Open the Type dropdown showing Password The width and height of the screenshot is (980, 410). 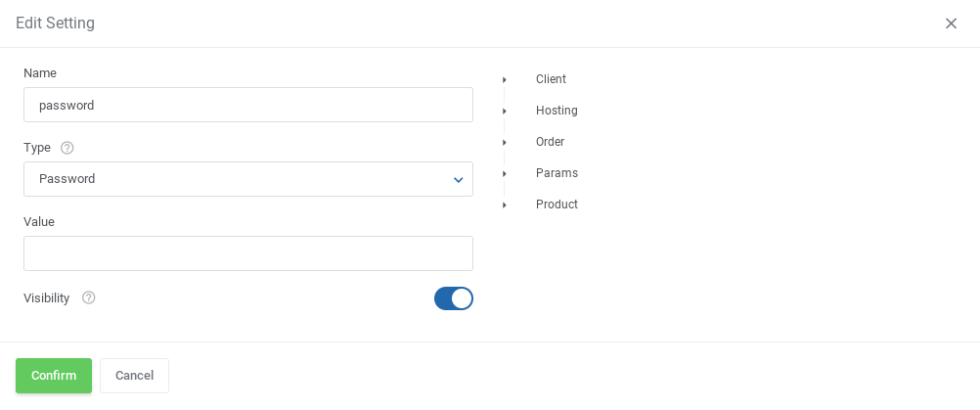pyautogui.click(x=248, y=179)
